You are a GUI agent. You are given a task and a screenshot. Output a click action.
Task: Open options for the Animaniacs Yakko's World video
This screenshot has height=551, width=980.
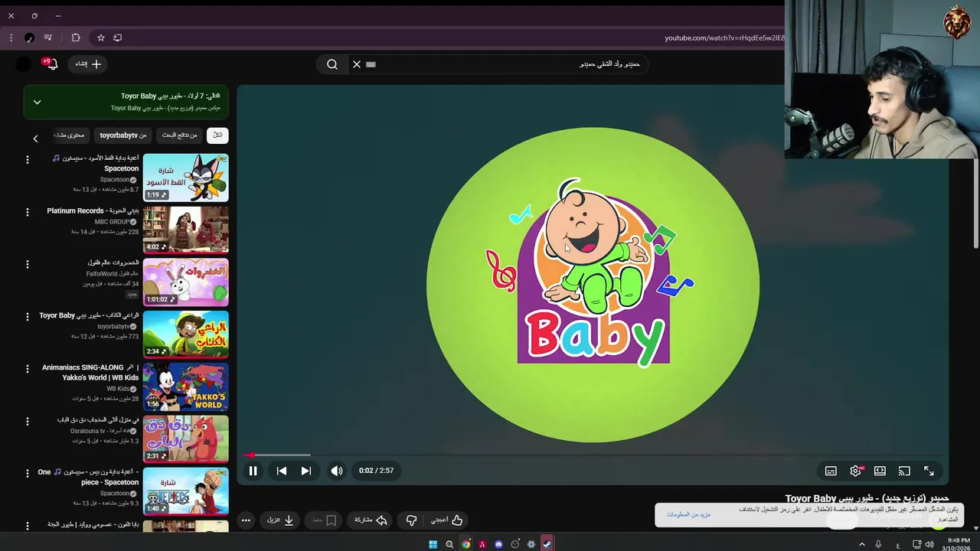point(28,369)
